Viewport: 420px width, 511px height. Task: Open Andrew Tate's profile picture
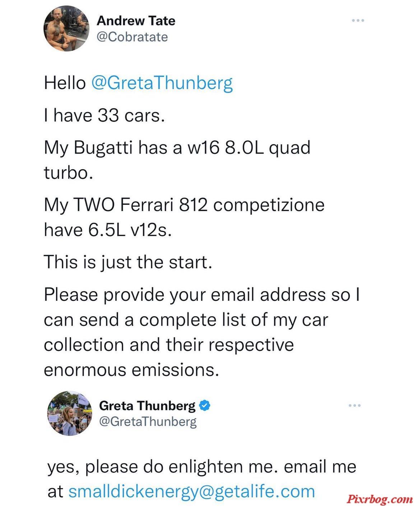[66, 29]
